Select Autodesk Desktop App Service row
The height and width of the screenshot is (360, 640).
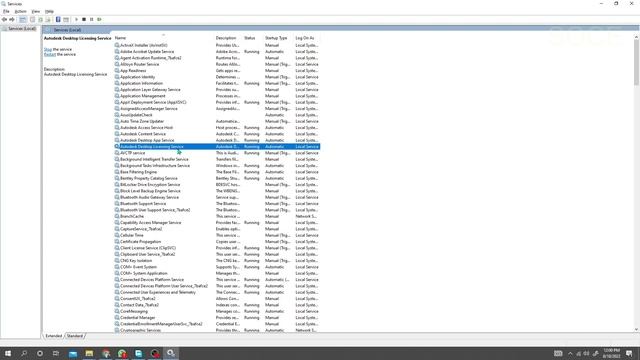[x=217, y=140]
